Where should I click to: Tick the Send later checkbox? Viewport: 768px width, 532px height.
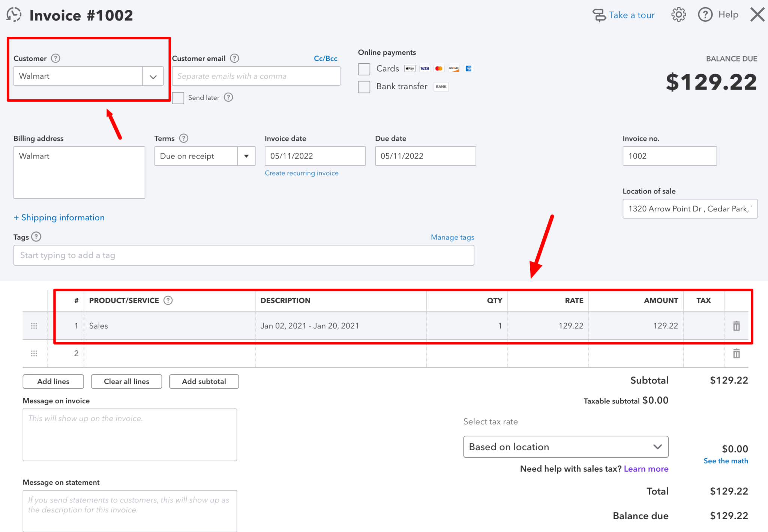[x=178, y=98]
